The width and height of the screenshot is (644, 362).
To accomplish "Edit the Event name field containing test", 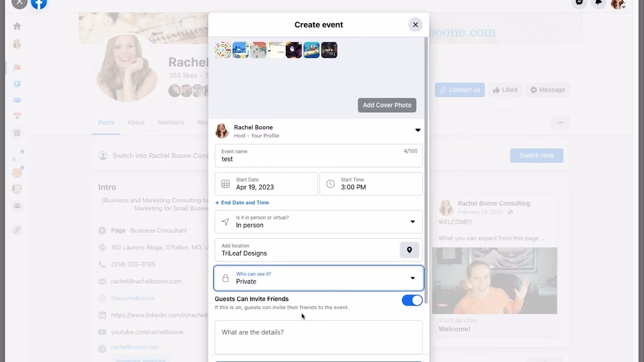I will pyautogui.click(x=318, y=155).
